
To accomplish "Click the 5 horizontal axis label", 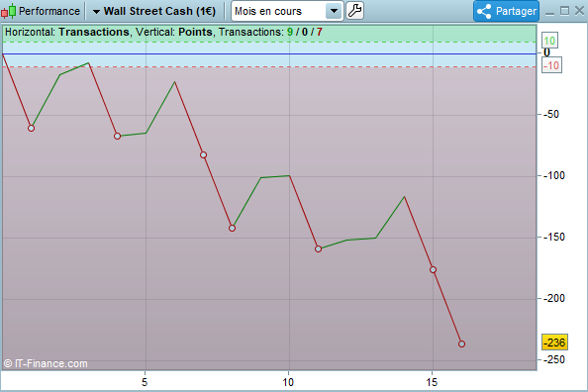I will click(145, 382).
